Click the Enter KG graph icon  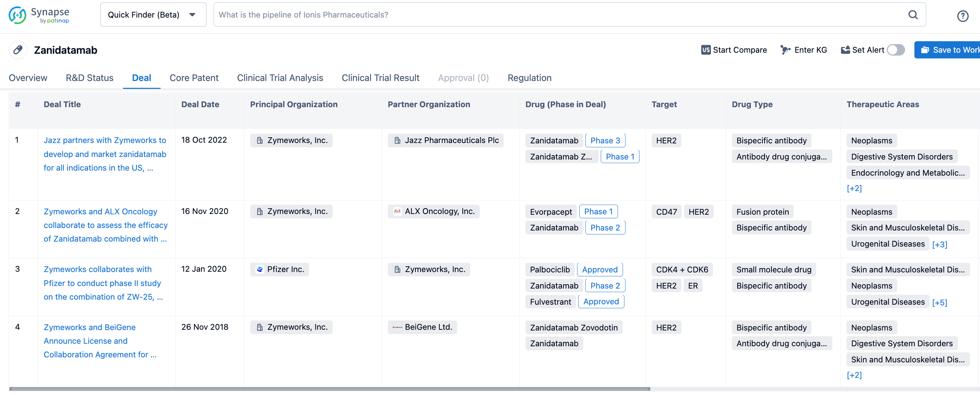click(x=785, y=50)
